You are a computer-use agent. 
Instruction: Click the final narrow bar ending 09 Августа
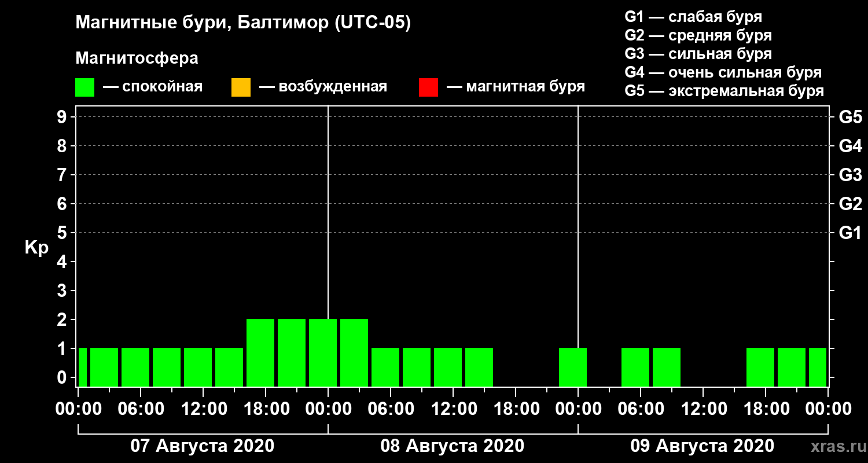point(818,367)
